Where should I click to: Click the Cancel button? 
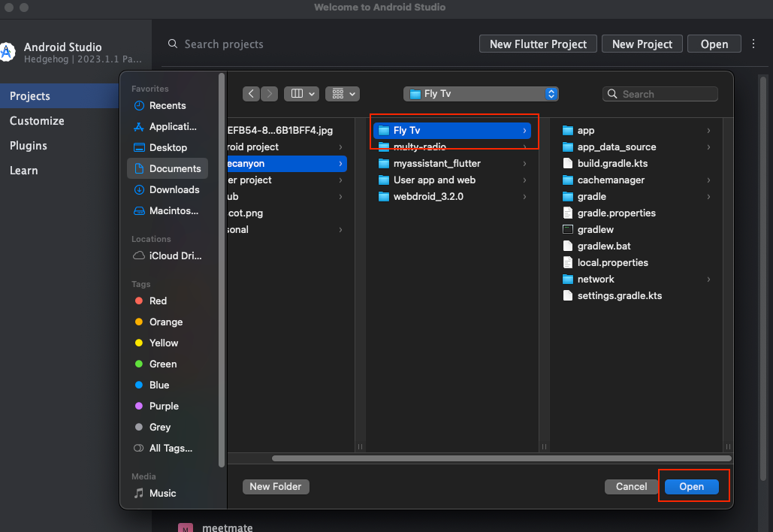pos(631,487)
